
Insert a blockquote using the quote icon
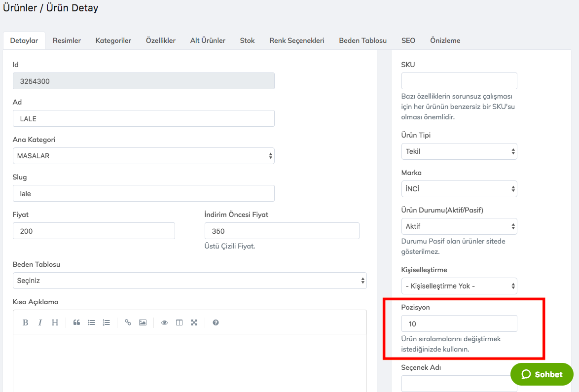[x=76, y=322]
